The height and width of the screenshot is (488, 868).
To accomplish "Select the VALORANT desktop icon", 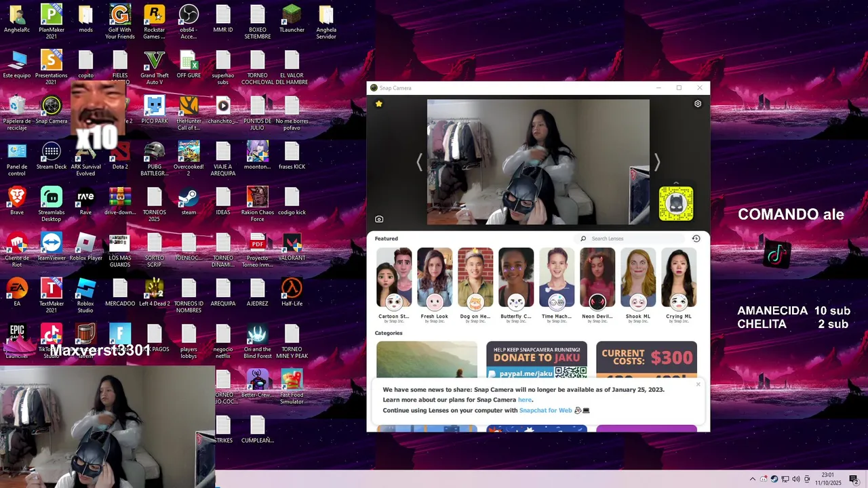I will tap(292, 246).
